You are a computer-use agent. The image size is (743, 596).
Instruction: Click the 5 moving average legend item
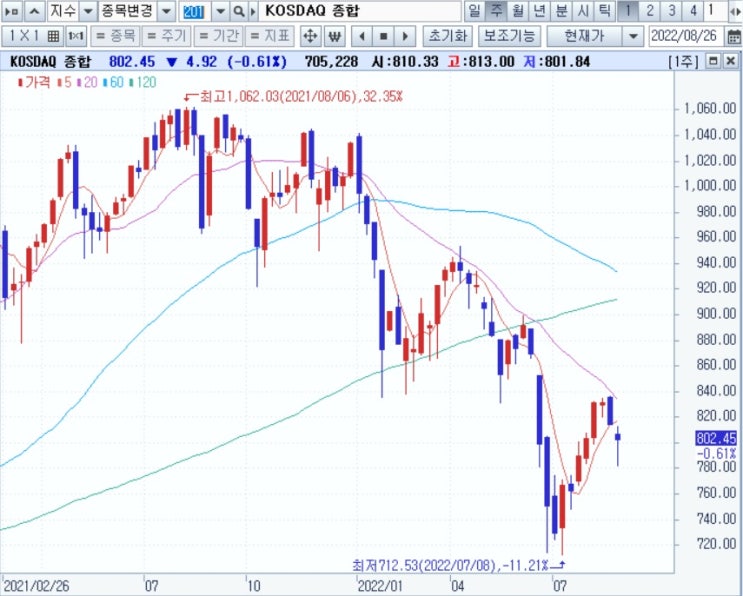tap(64, 82)
